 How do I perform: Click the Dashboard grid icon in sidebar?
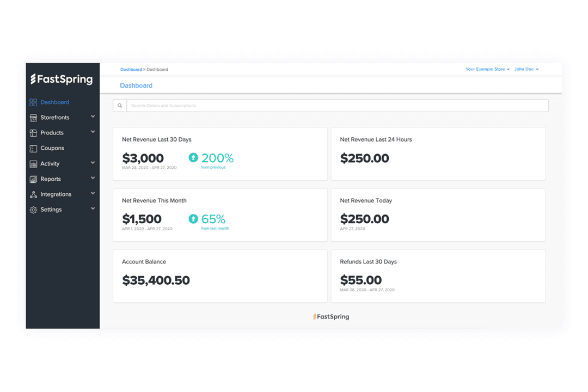tap(33, 102)
